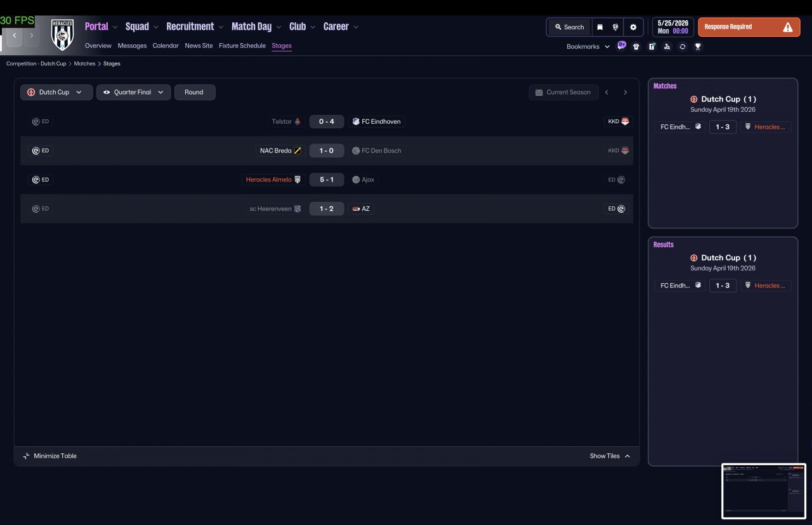812x525 pixels.
Task: Go back with the left arrow
Action: tap(15, 36)
